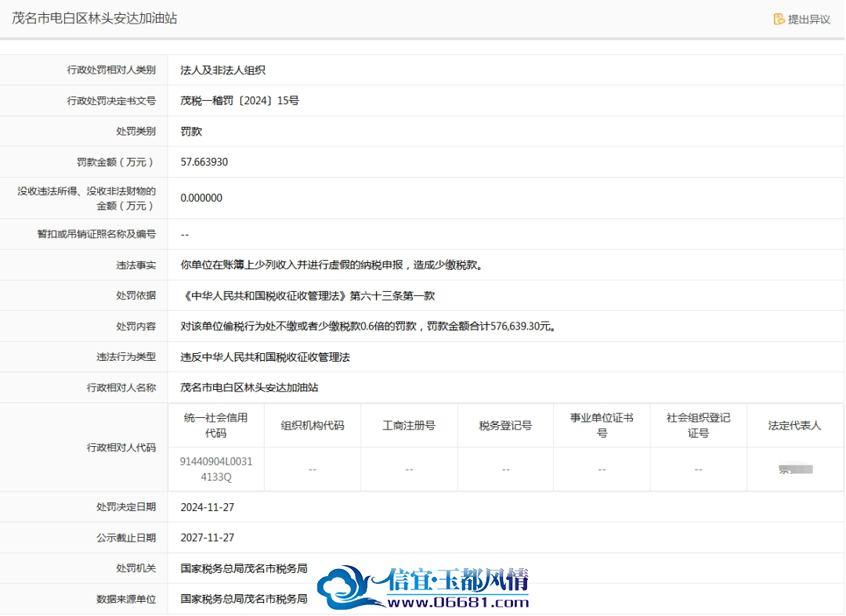Image resolution: width=846 pixels, height=616 pixels.
Task: Select the value 违反中华人民共和国税收征收管理法
Action: click(265, 358)
